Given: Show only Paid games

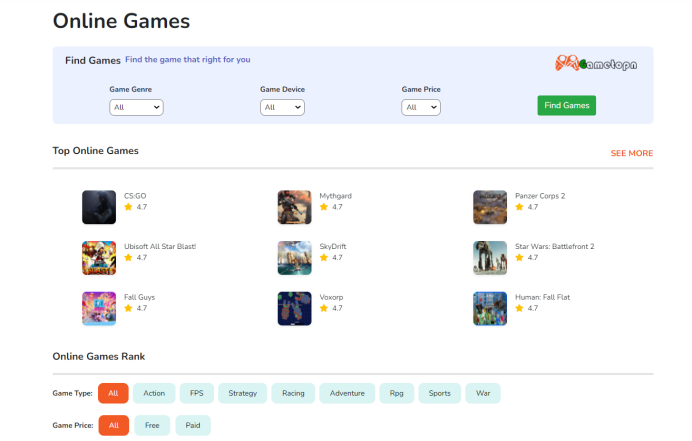Looking at the screenshot, I should point(193,426).
